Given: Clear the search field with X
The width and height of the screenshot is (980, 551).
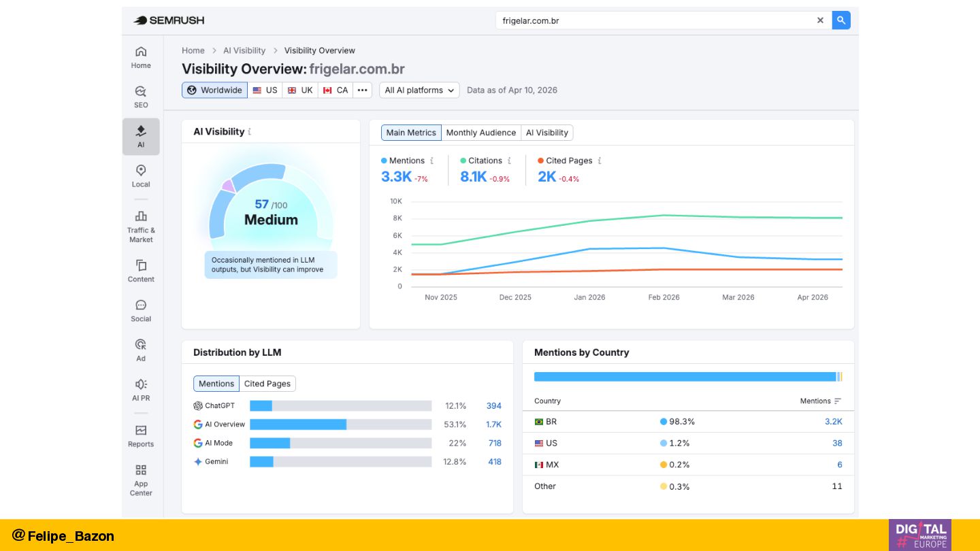Looking at the screenshot, I should 820,20.
